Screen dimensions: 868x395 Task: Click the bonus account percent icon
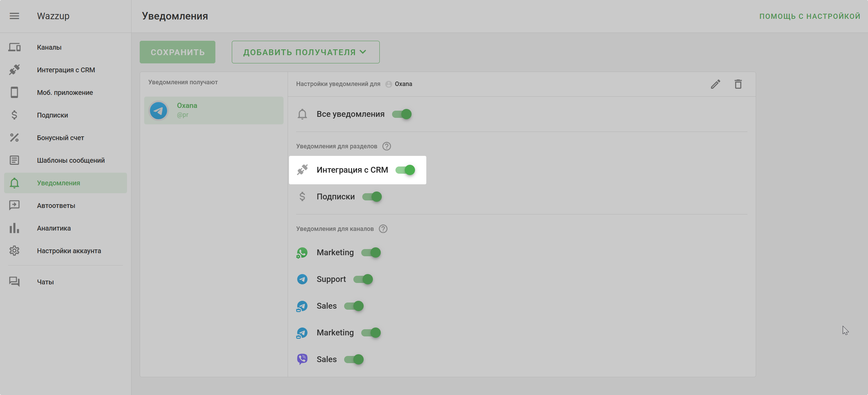click(14, 138)
